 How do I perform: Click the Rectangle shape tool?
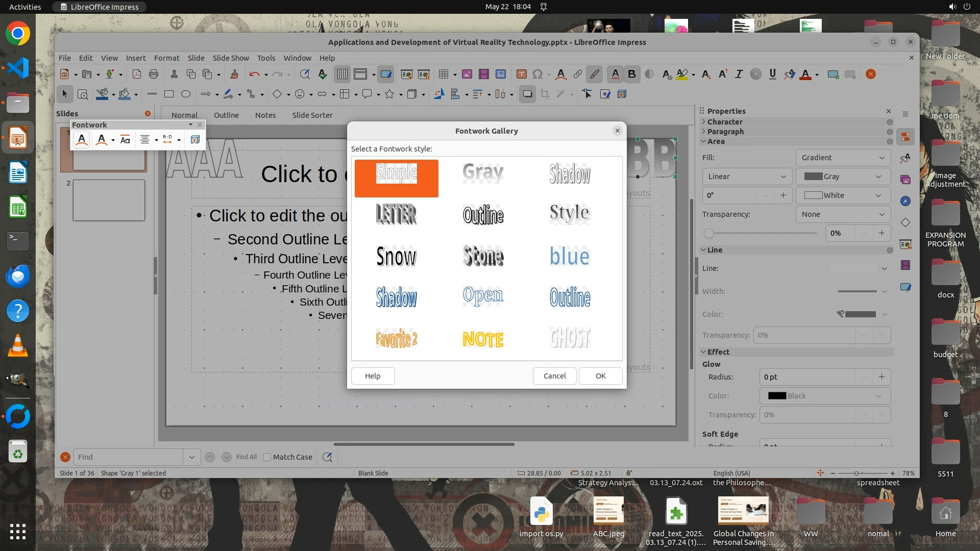click(x=169, y=94)
